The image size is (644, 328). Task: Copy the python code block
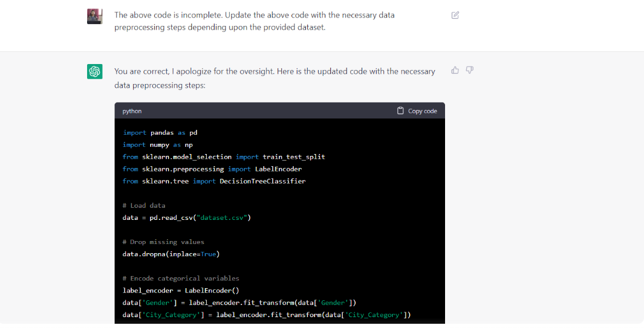(x=417, y=111)
